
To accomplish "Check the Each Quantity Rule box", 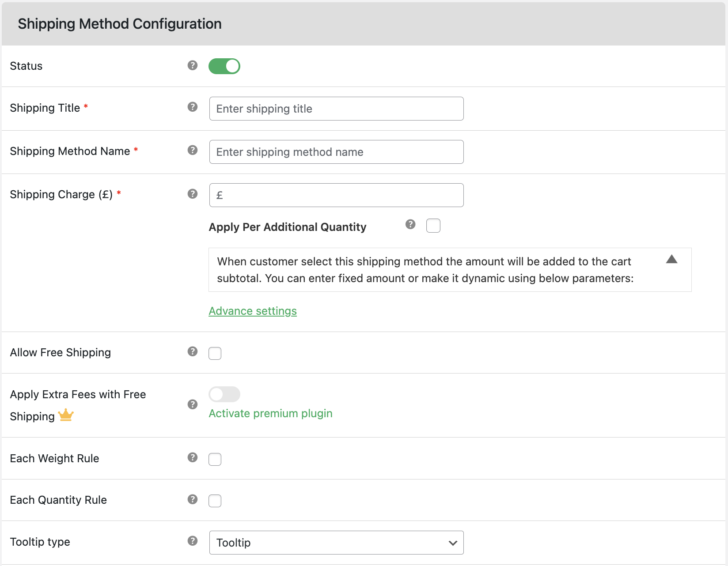I will 215,501.
